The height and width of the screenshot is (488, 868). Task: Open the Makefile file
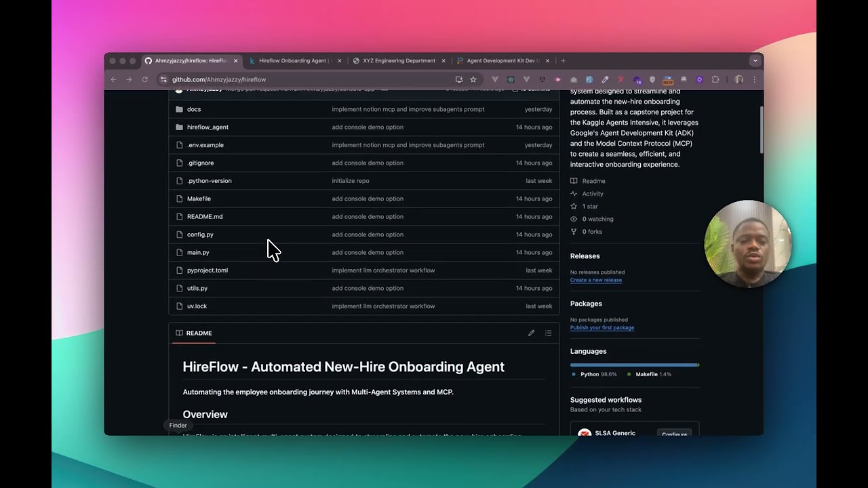199,199
